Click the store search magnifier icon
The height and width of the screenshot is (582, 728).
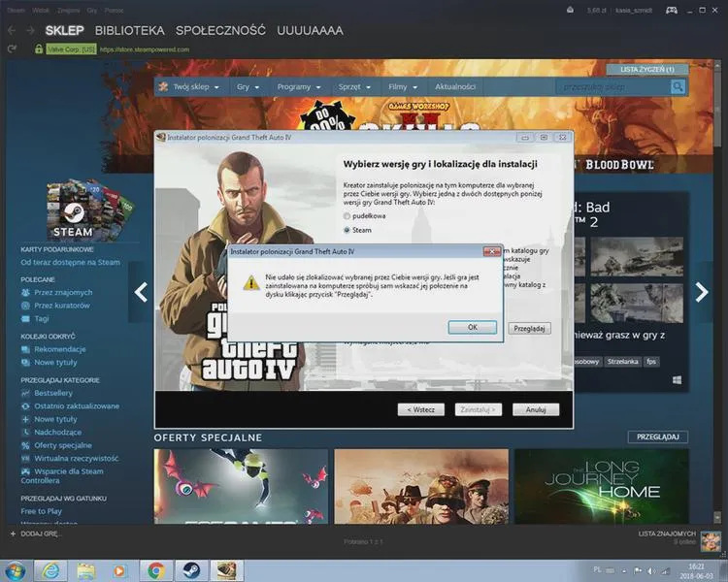[x=678, y=86]
